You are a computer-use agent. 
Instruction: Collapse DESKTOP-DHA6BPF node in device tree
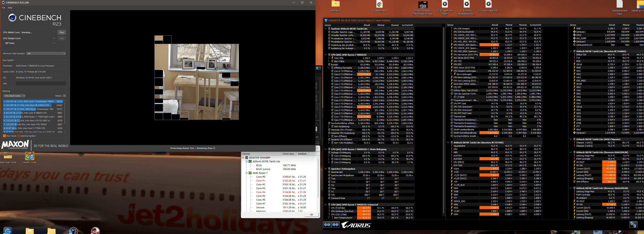coord(243,158)
